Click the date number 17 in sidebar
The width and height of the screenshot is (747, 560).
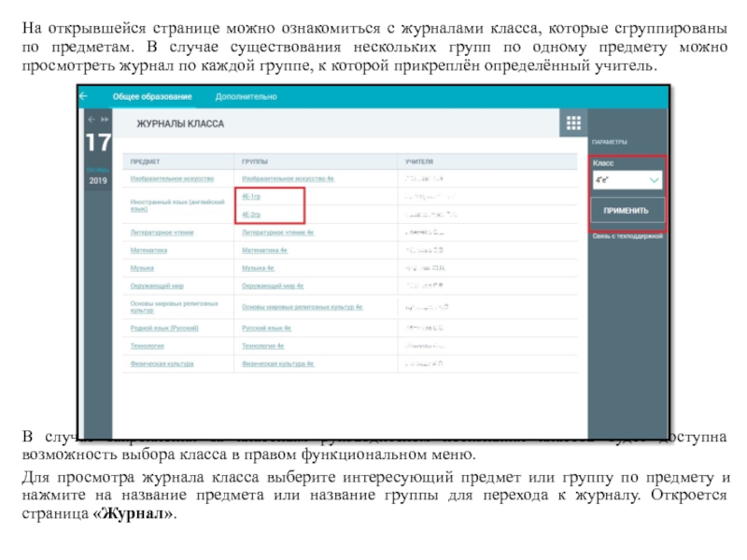97,144
